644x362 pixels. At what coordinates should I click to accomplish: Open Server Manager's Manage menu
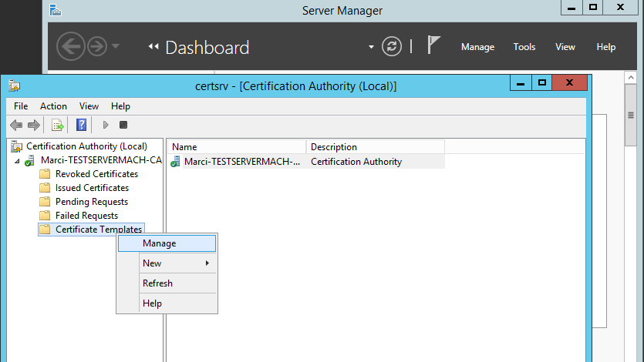tap(477, 47)
